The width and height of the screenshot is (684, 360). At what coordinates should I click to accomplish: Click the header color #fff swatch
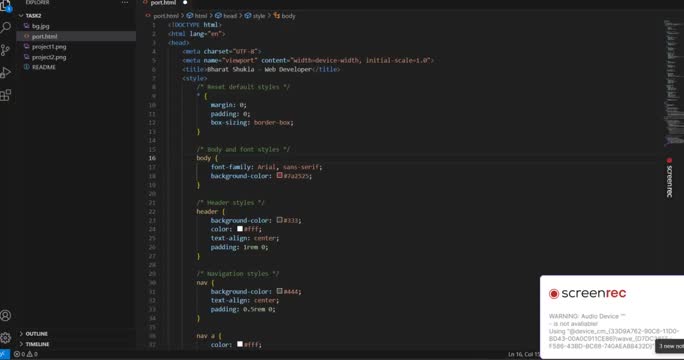(239, 229)
